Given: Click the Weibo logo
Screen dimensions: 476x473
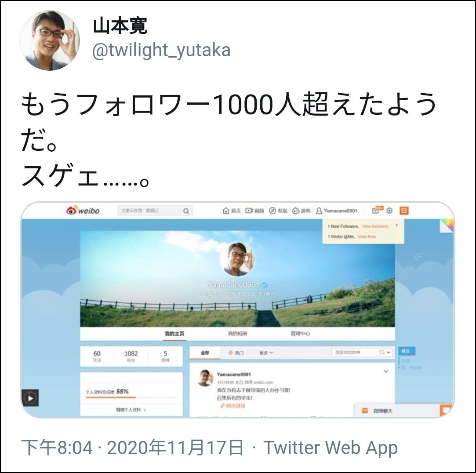Looking at the screenshot, I should tap(83, 211).
